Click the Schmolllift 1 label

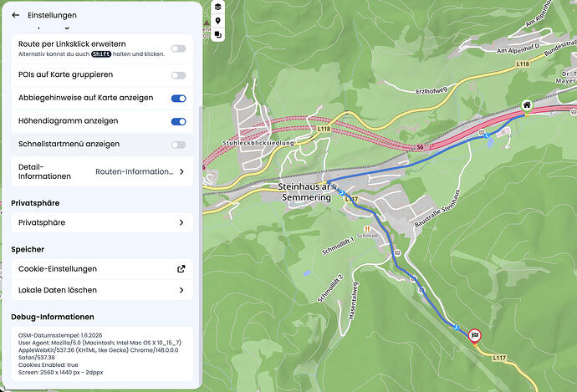(338, 247)
